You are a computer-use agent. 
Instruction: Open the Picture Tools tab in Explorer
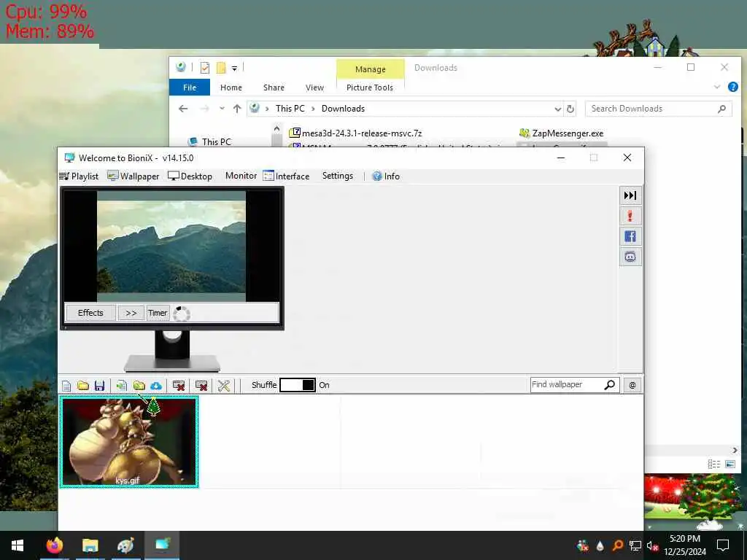pos(370,87)
